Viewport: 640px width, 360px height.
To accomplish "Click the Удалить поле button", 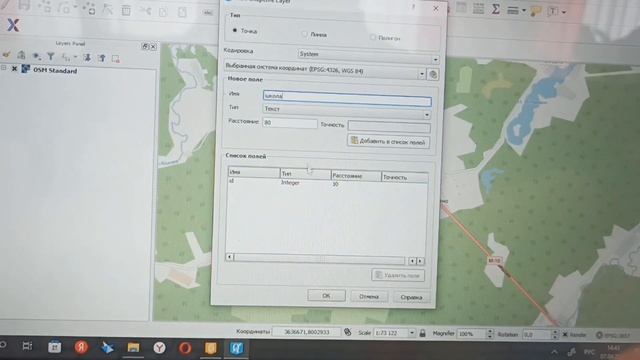I will tap(398, 275).
